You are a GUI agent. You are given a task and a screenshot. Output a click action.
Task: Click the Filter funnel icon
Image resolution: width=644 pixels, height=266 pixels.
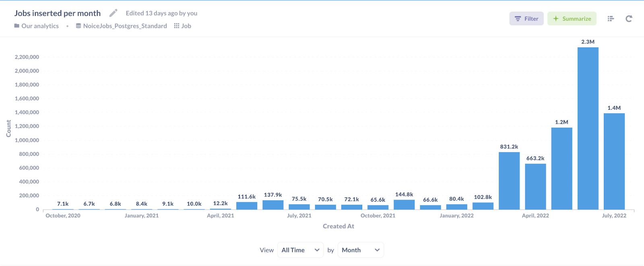point(518,18)
